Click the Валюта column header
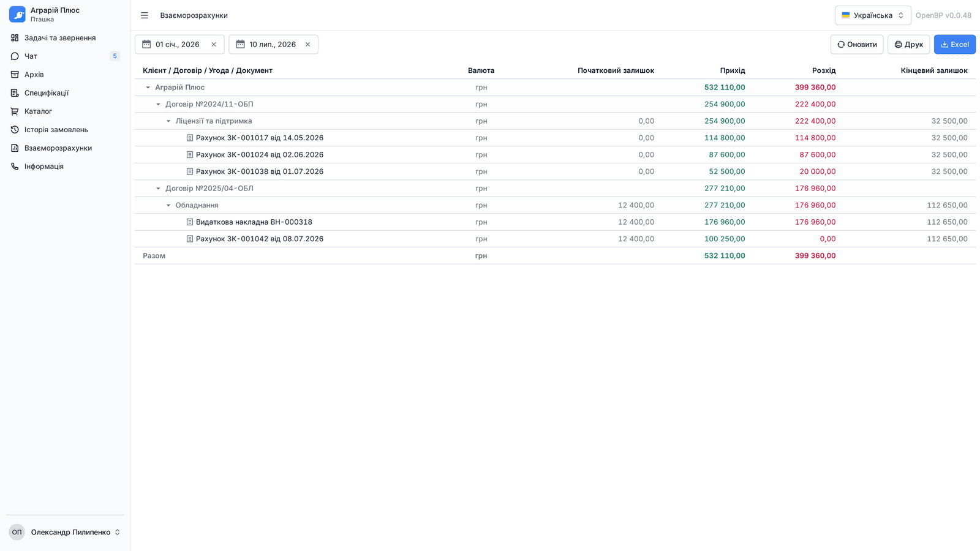The width and height of the screenshot is (980, 551). click(x=481, y=70)
